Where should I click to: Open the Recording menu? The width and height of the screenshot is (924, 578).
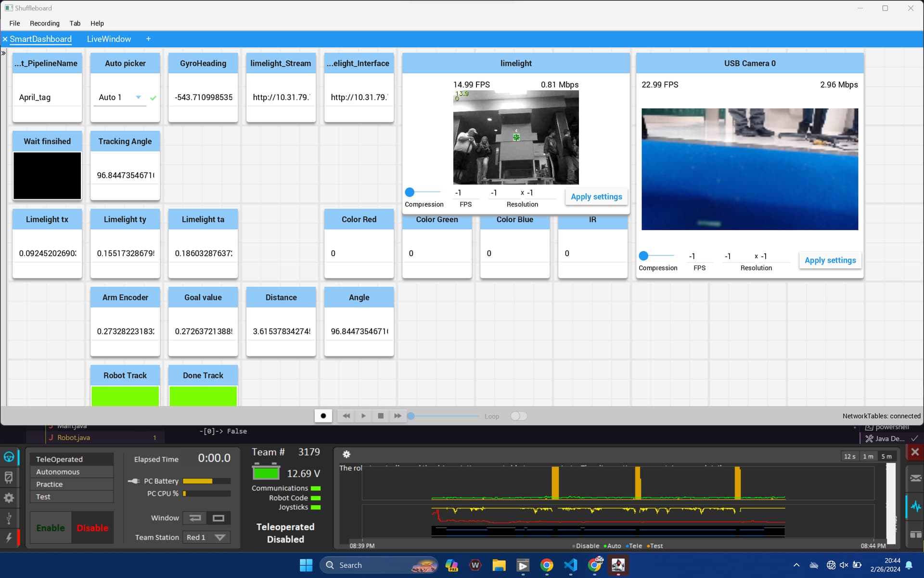pyautogui.click(x=45, y=23)
